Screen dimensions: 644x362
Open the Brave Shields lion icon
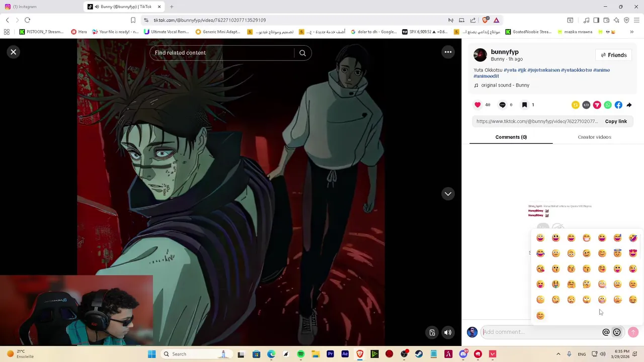point(485,20)
